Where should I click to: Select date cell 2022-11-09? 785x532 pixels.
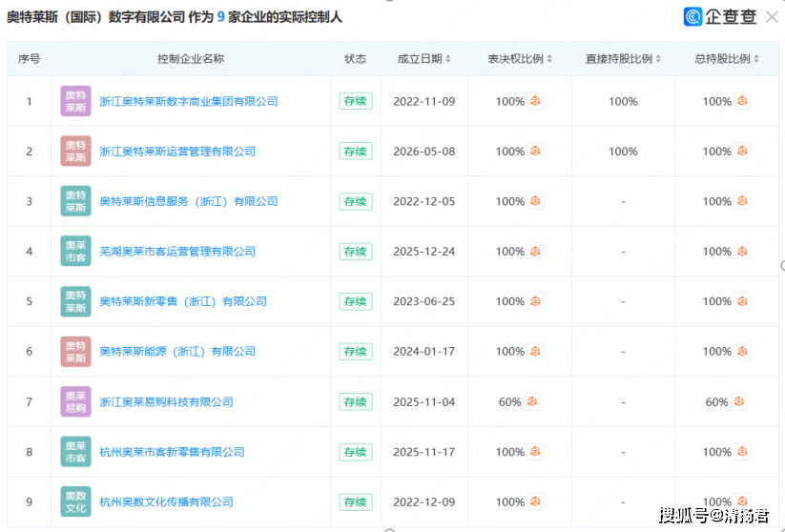[x=424, y=101]
